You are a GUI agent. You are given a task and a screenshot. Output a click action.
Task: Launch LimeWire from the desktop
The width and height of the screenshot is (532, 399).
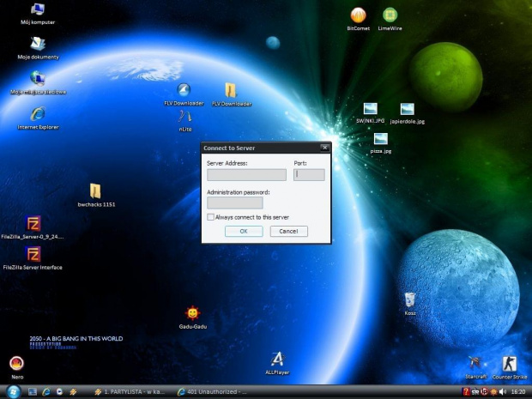[390, 15]
